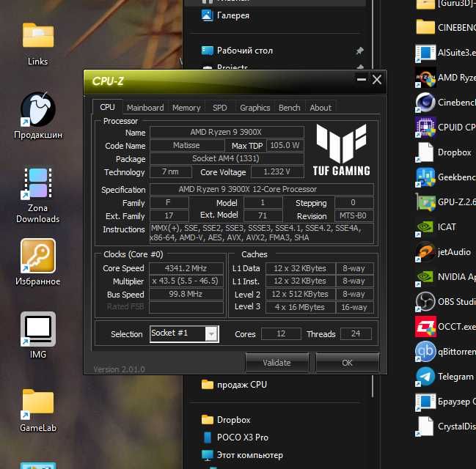This screenshot has width=476, height=469.
Task: Click the Explorer sidebar vertical scrollbar
Action: point(373,385)
